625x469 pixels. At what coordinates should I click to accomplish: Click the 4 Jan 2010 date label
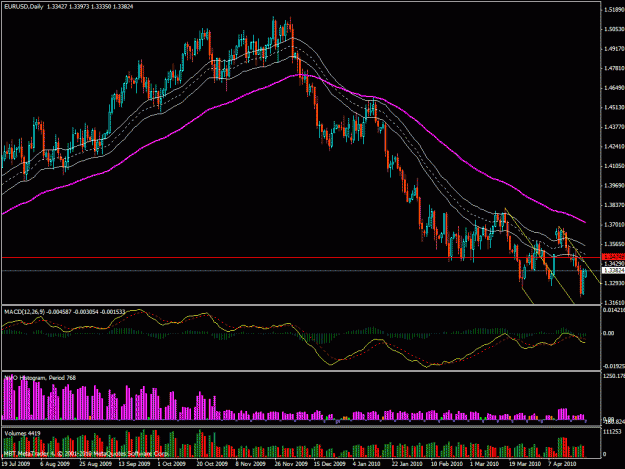click(366, 464)
